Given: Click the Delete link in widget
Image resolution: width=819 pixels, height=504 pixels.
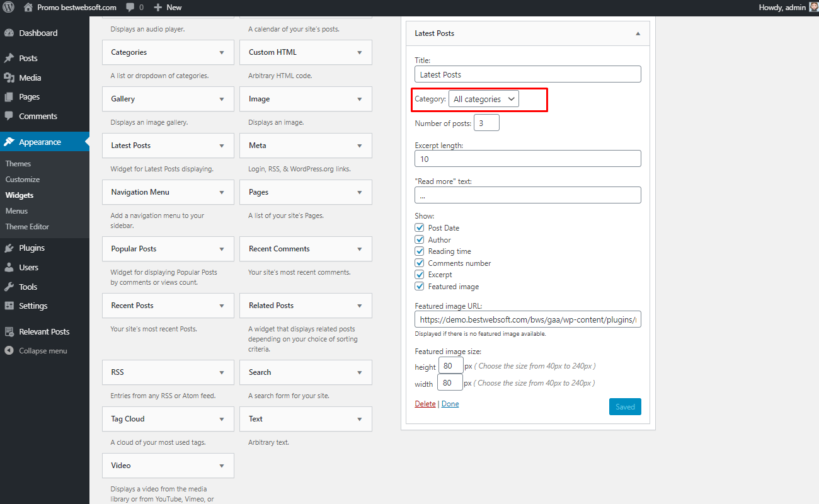Looking at the screenshot, I should pyautogui.click(x=425, y=404).
